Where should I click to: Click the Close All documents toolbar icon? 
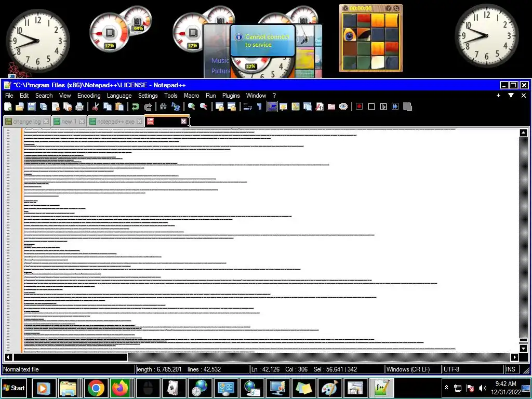pos(68,107)
